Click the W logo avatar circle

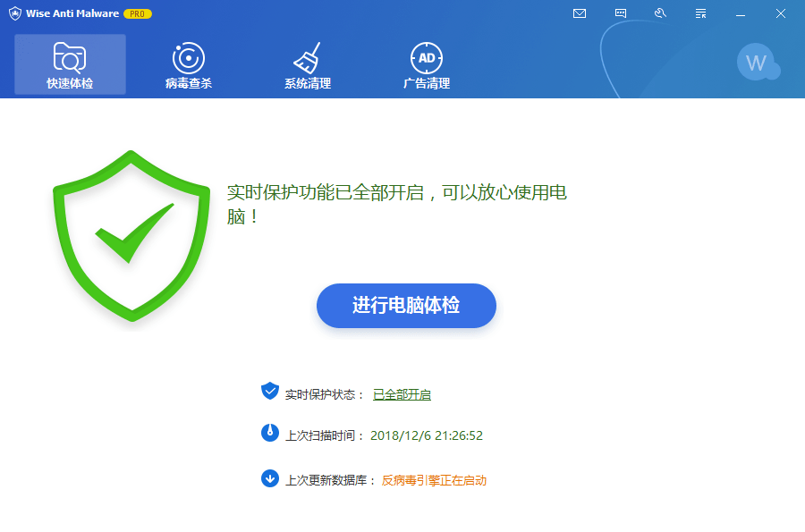click(x=757, y=63)
